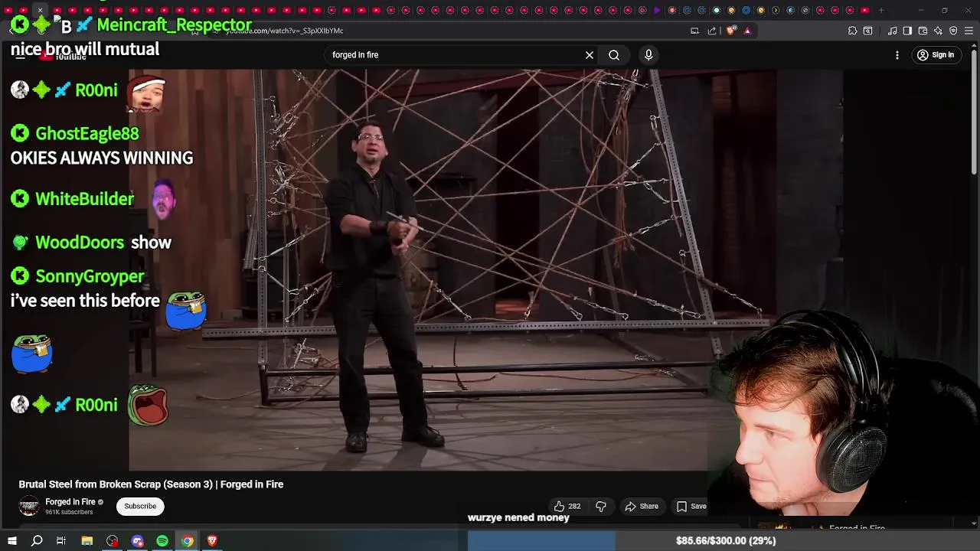Open a new browser tab with plus button
980x551 pixels.
point(881,10)
